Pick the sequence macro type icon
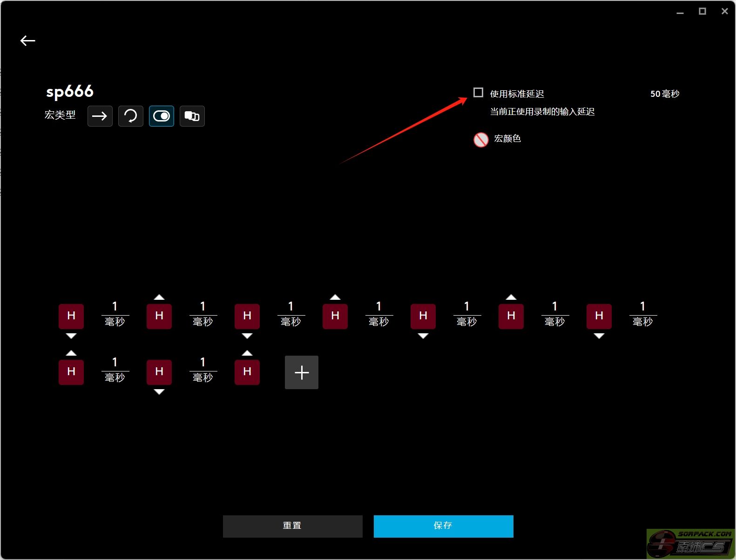Screen dimensions: 736x560 point(192,116)
